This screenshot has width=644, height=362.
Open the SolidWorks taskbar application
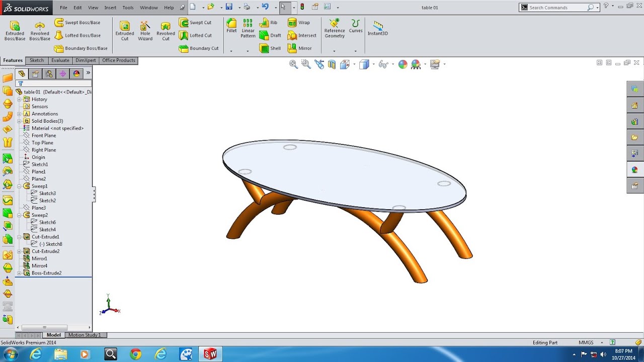coord(210,354)
